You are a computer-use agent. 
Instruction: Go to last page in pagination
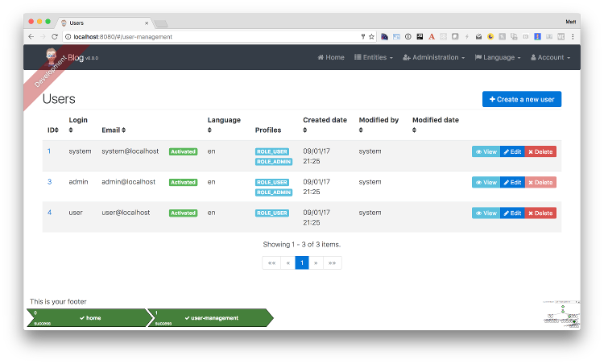click(332, 263)
